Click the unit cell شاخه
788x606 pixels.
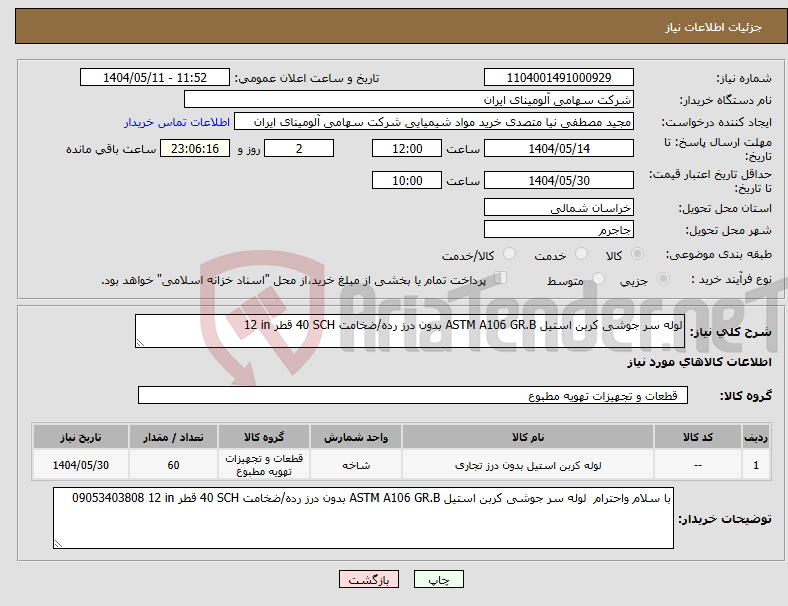click(x=356, y=466)
